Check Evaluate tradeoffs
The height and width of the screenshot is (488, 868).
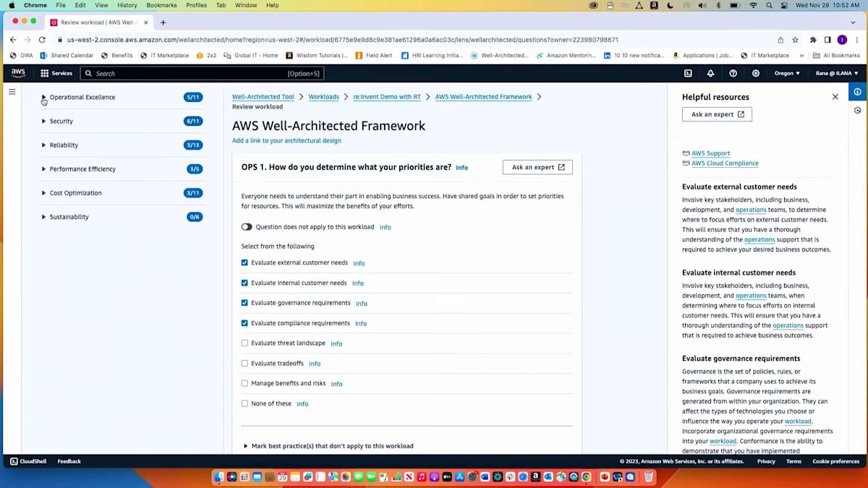pyautogui.click(x=244, y=363)
